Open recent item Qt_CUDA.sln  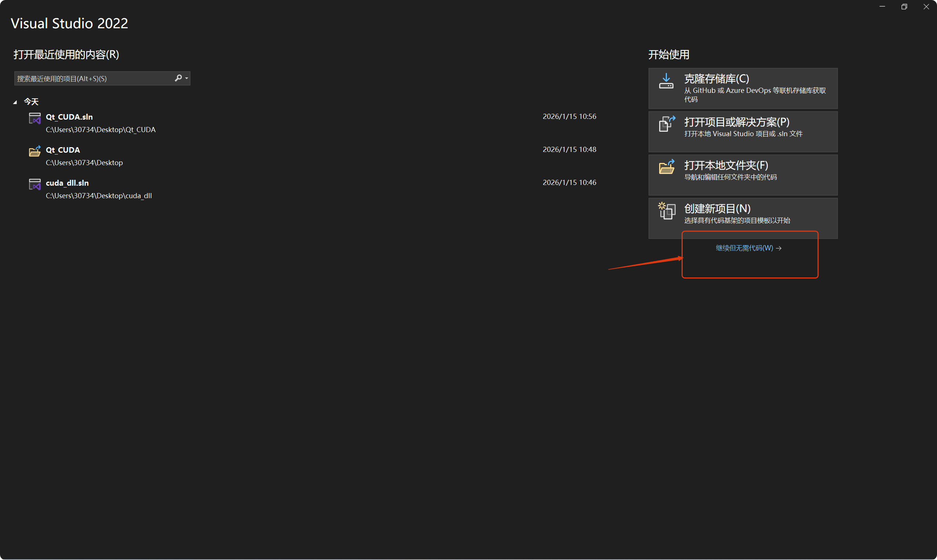tap(69, 117)
